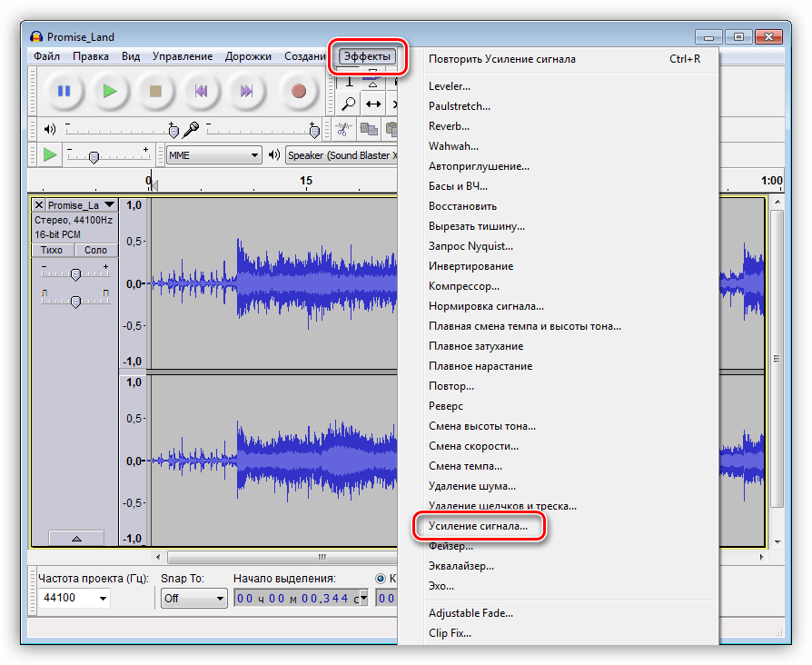
Task: Skip to end of the track
Action: click(246, 91)
